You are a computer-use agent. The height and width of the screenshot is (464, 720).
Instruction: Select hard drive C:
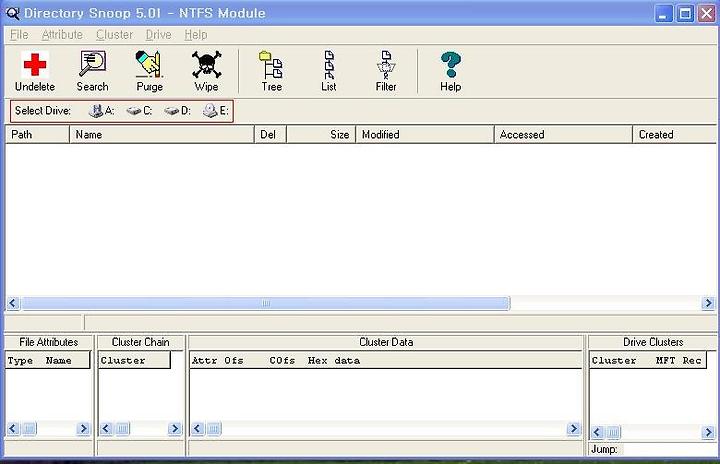[139, 111]
